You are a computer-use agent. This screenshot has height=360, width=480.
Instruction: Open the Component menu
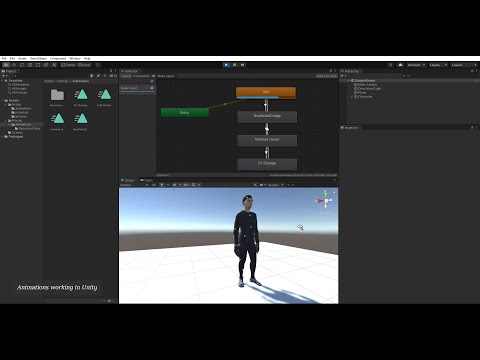tap(58, 58)
